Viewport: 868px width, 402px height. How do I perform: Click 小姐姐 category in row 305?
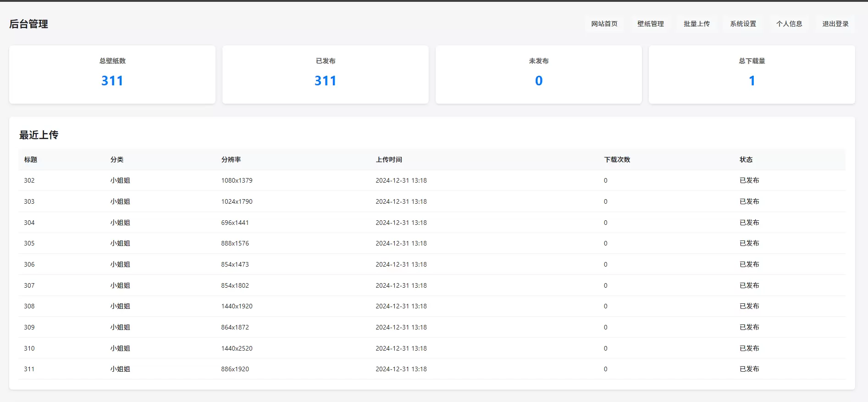point(120,243)
